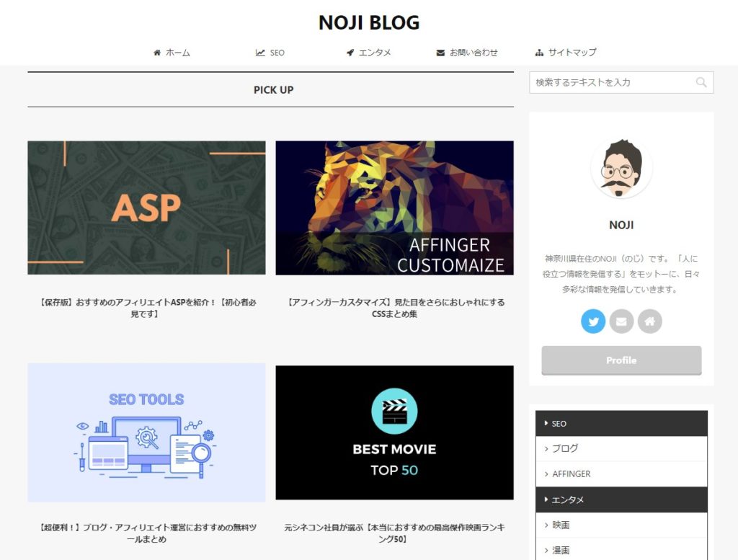The image size is (738, 560).
Task: Expand the SEO category header in sidebar
Action: point(621,424)
